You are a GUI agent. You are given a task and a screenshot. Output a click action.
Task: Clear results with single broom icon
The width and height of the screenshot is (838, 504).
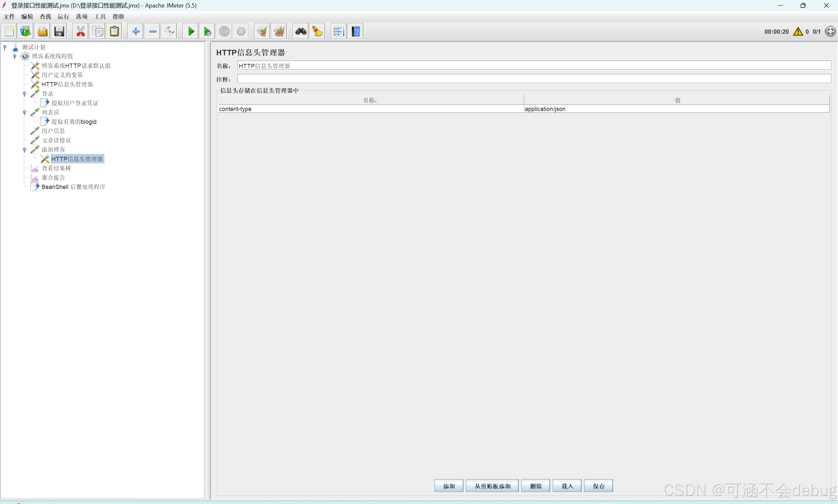click(262, 31)
